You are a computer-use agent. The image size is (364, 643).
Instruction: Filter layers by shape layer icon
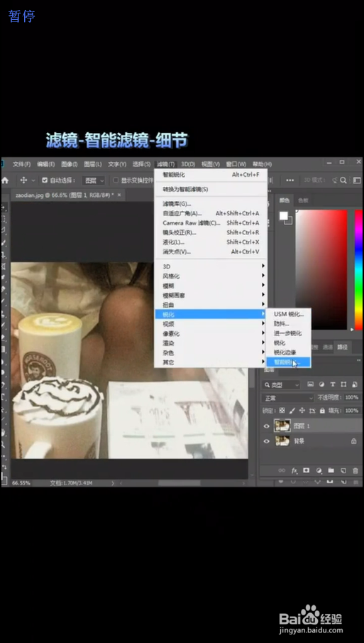[343, 384]
